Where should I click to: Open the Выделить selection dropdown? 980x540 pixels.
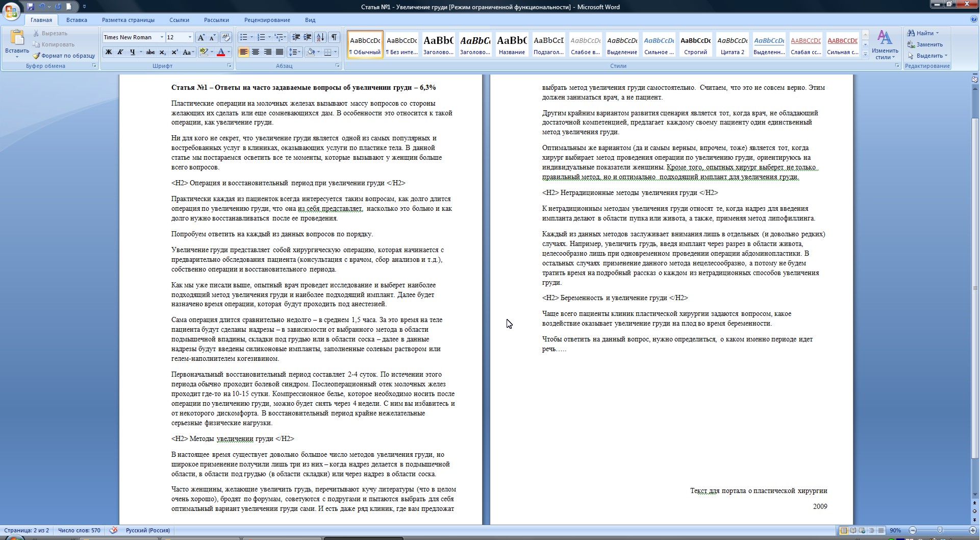click(x=927, y=56)
